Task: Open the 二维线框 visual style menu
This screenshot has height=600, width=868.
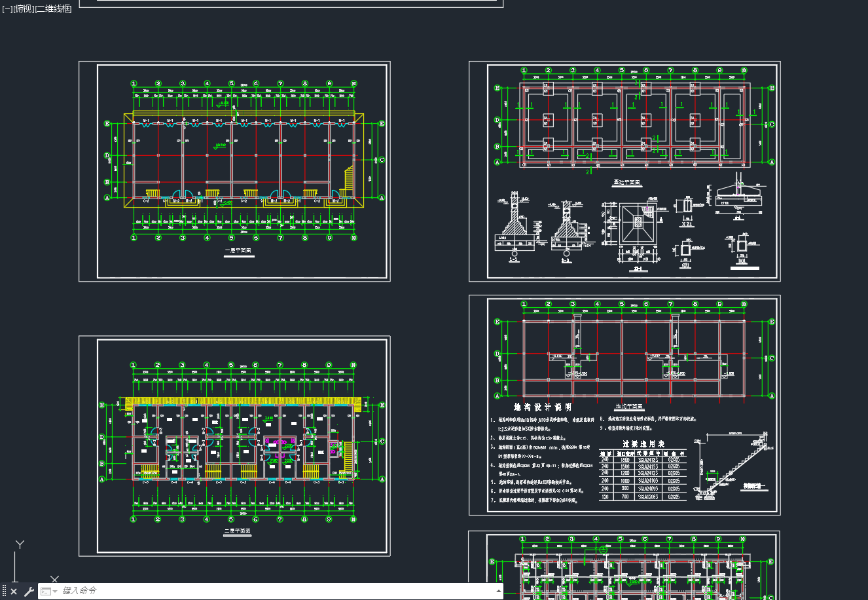Action: [x=54, y=9]
